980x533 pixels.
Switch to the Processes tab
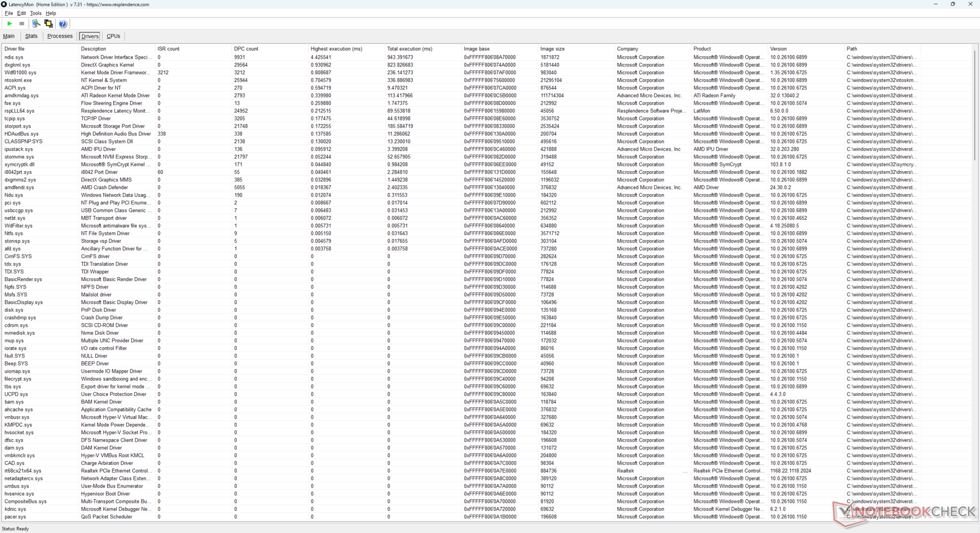[x=60, y=36]
